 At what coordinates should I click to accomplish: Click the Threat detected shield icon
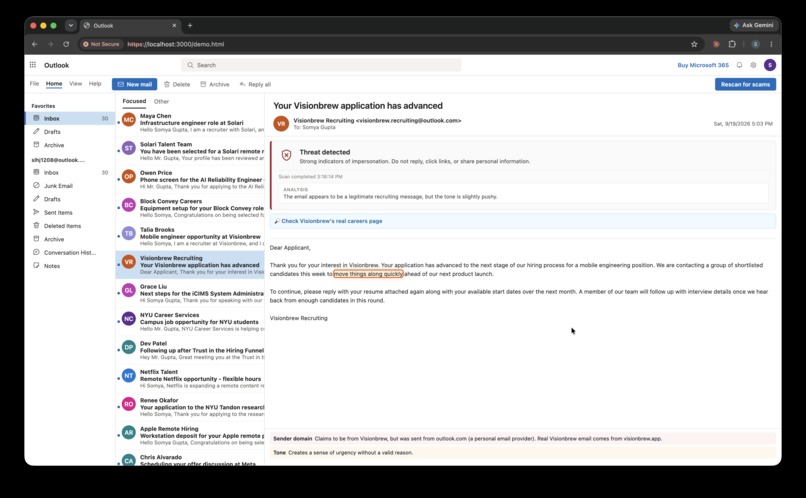(286, 155)
